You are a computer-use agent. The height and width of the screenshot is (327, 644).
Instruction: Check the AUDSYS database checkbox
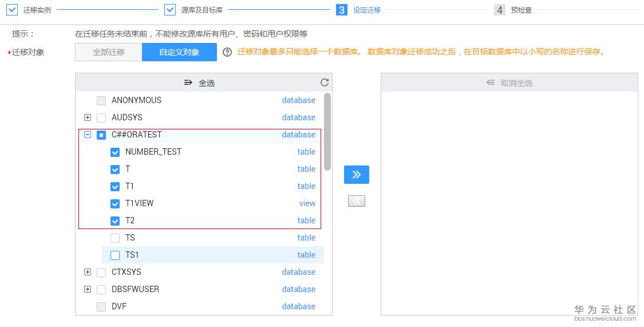pos(101,118)
